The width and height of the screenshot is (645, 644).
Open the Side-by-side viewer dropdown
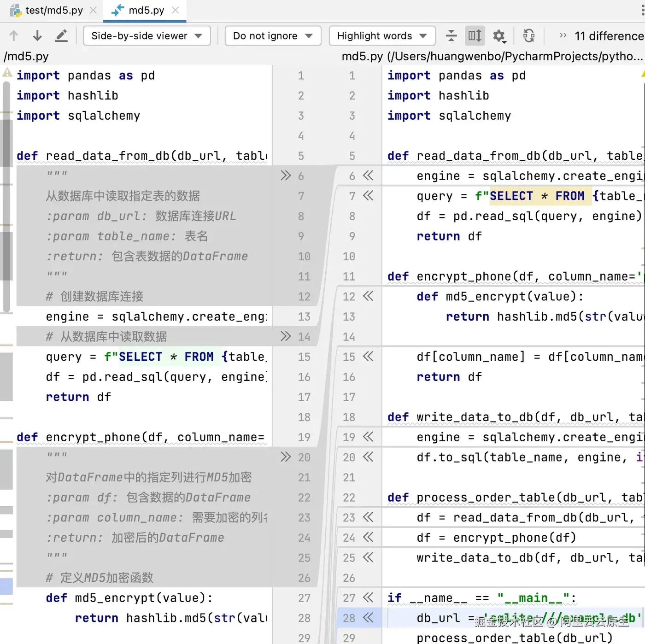tap(147, 36)
